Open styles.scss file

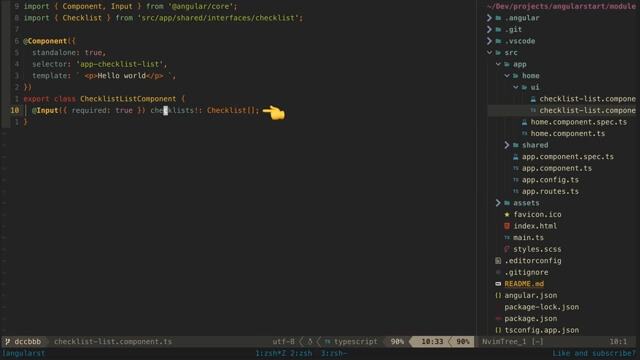(x=537, y=249)
